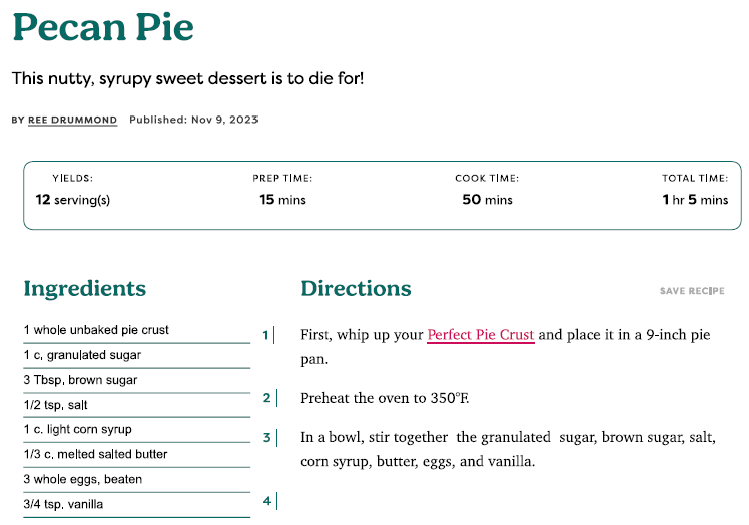Select the whole eggs, beaten ingredient

click(x=137, y=479)
